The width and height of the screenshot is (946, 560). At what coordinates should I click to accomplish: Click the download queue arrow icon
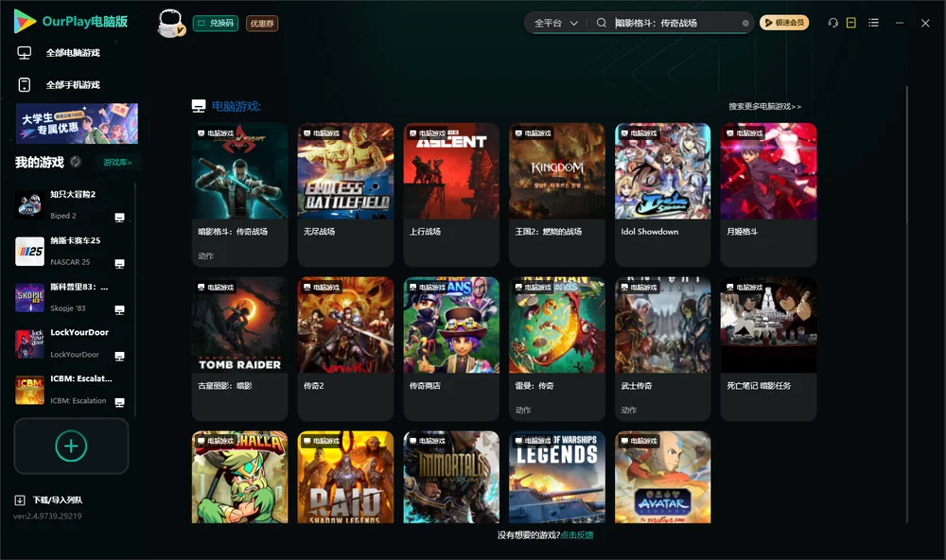(x=20, y=500)
